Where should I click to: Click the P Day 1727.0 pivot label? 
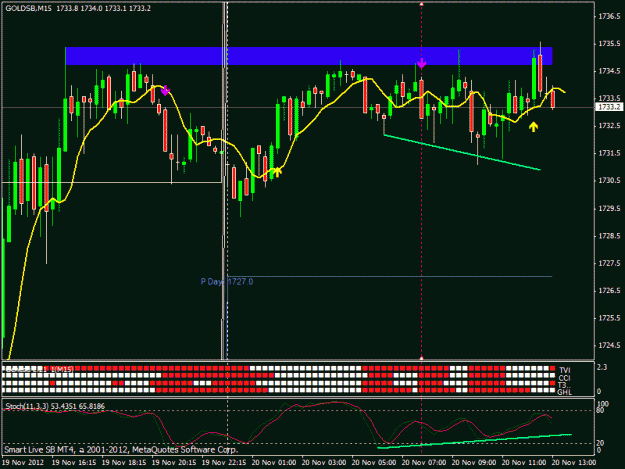(227, 282)
